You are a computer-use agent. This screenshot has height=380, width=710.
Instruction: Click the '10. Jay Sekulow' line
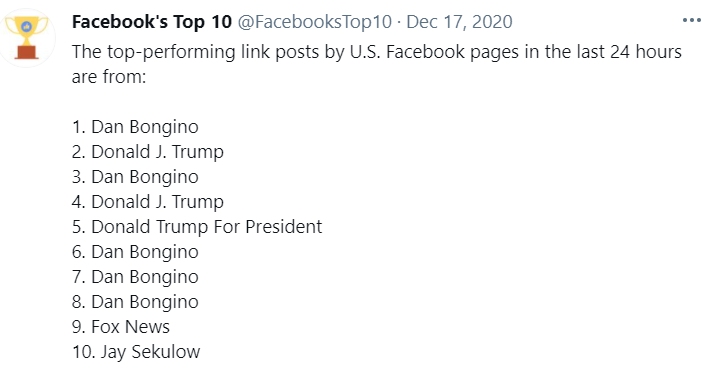[136, 352]
